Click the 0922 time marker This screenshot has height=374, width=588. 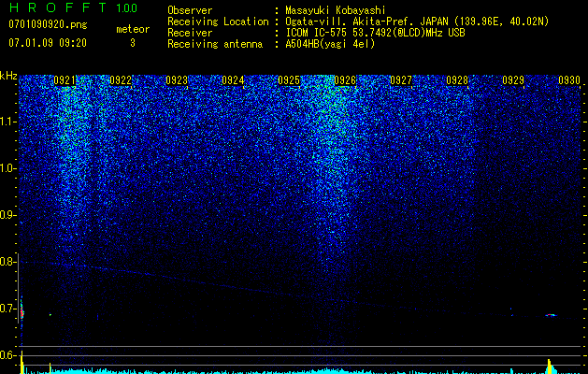[x=121, y=80]
